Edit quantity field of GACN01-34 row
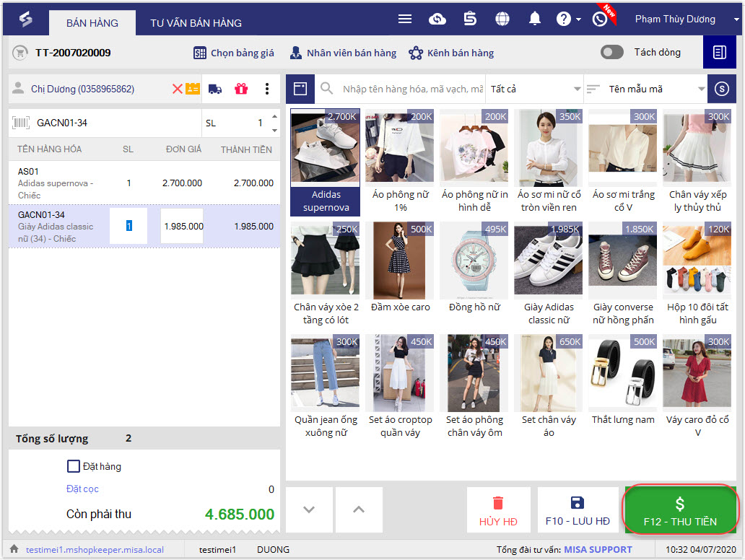This screenshot has height=560, width=745. pyautogui.click(x=128, y=226)
